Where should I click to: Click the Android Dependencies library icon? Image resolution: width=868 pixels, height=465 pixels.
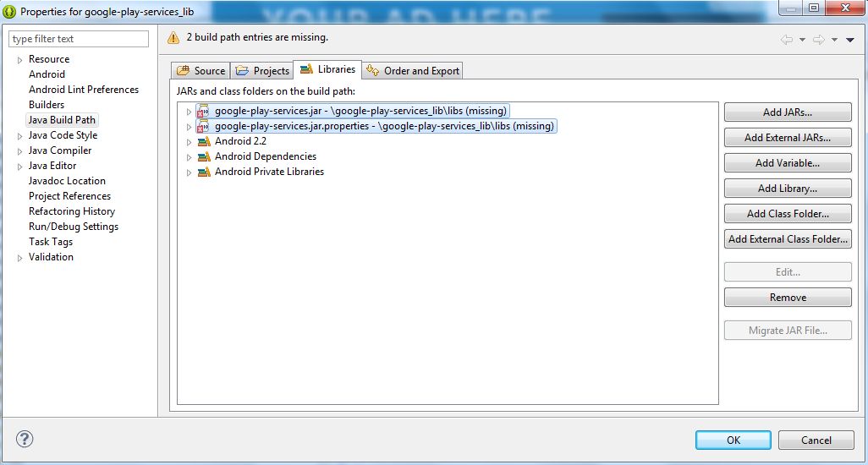pyautogui.click(x=204, y=156)
